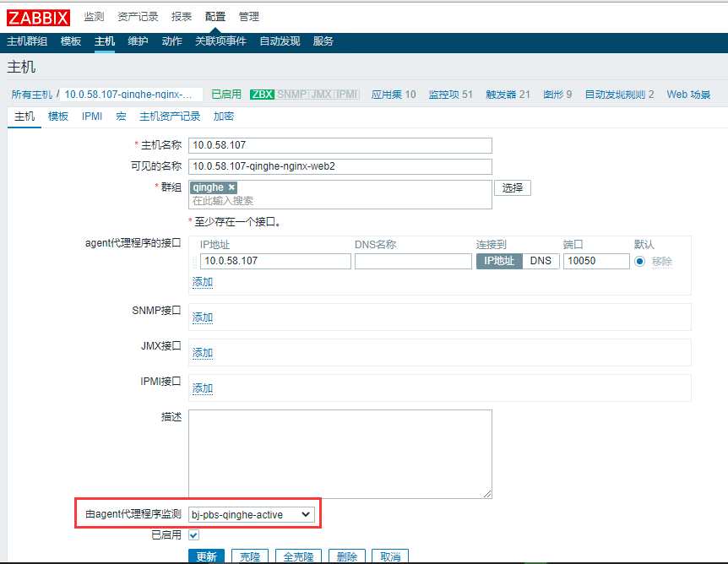Open the 资产记录 top menu
This screenshot has width=728, height=564.
138,17
